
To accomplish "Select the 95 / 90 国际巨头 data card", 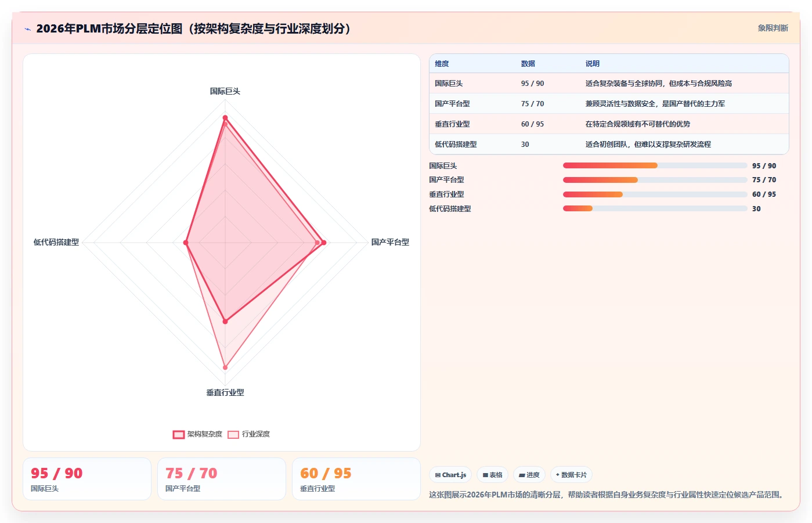I will pyautogui.click(x=87, y=479).
